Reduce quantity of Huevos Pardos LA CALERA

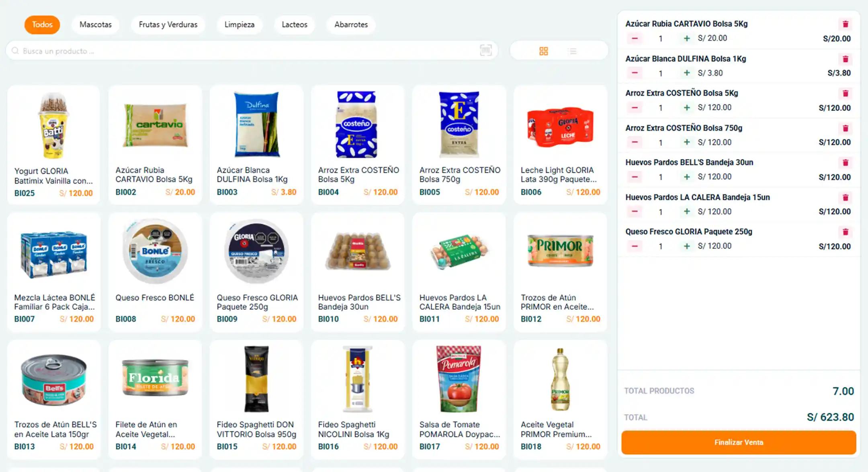pos(635,211)
